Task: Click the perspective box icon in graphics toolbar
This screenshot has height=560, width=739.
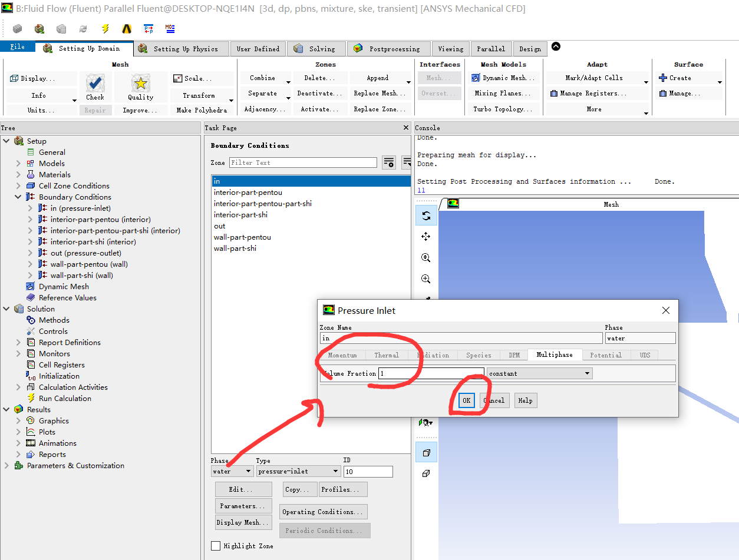Action: [x=426, y=452]
